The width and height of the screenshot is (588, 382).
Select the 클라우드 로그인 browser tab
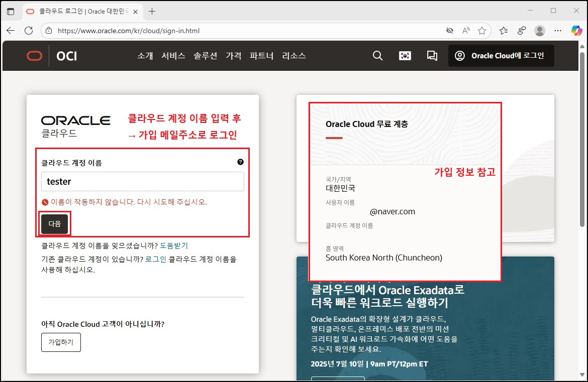click(82, 12)
